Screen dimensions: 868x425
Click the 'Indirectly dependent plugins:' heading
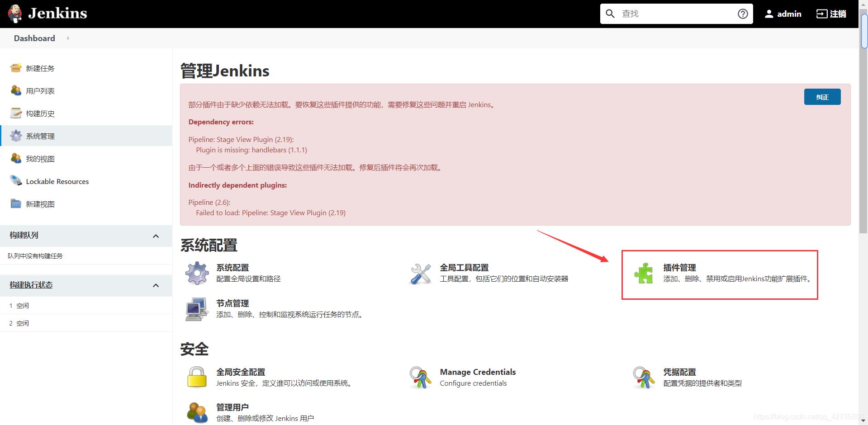click(x=237, y=185)
